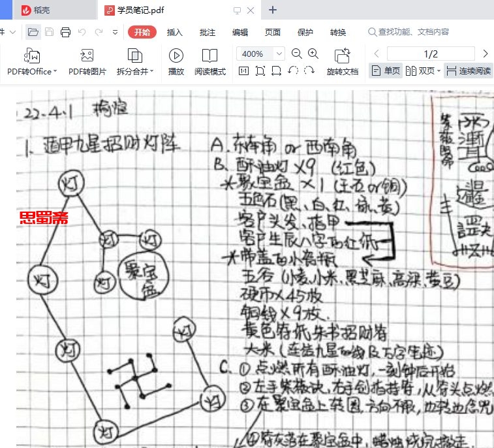Screen dimensions: 494x448
Task: Click the 旋转文档 rotate document icon
Action: tap(342, 56)
